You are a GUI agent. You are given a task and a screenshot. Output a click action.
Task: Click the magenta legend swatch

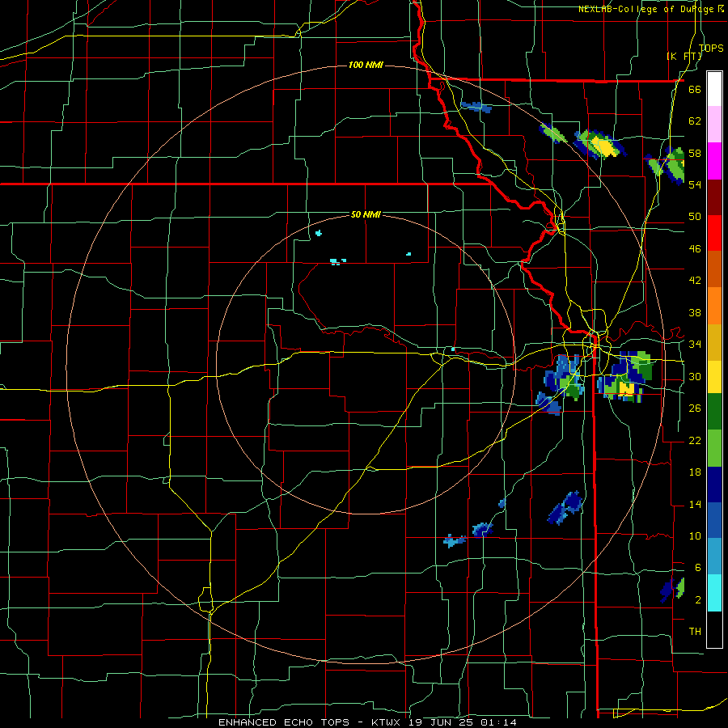coord(714,161)
